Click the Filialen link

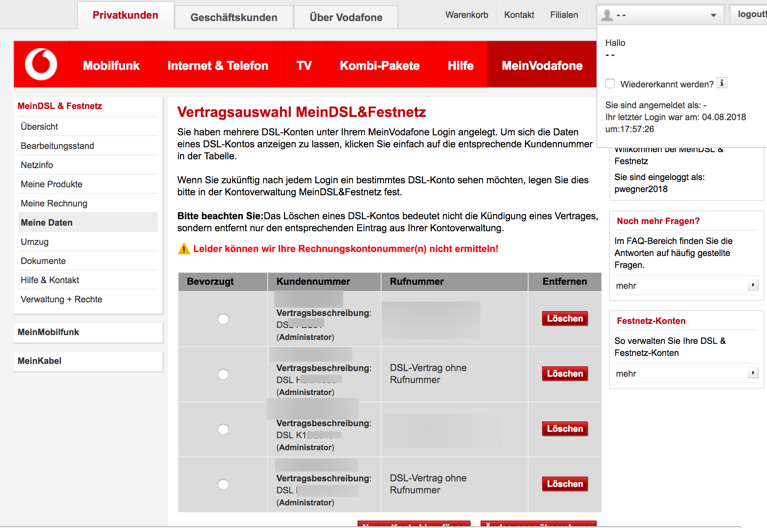click(564, 15)
